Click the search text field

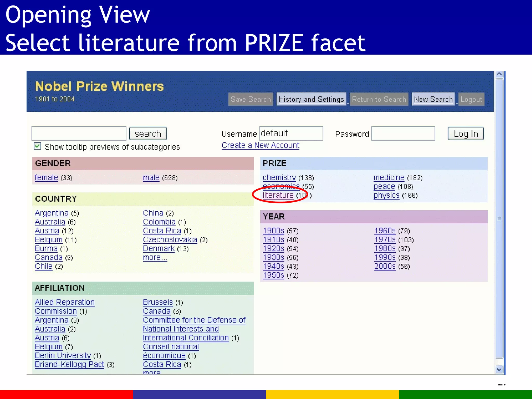click(79, 134)
